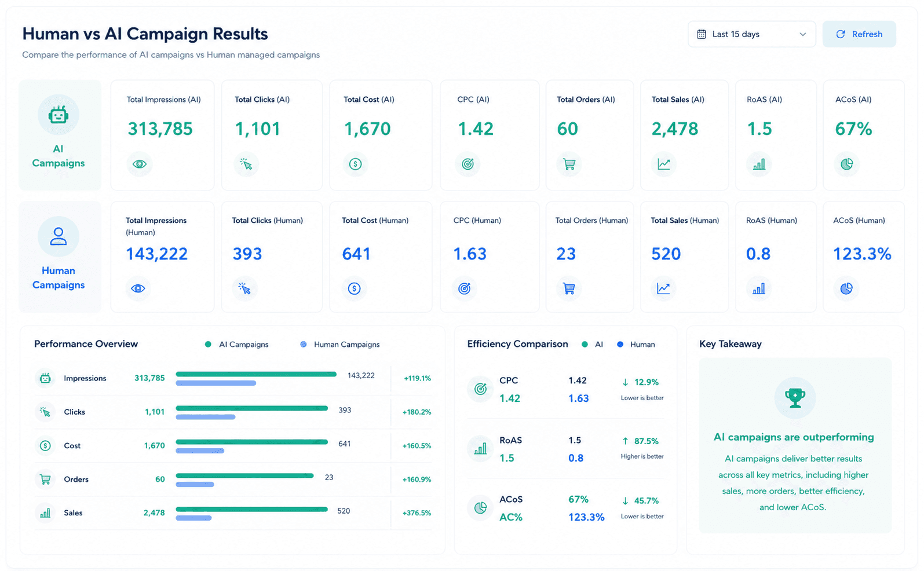Image resolution: width=924 pixels, height=571 pixels.
Task: Click the eye icon under Total Impressions (Human)
Action: [x=138, y=288]
